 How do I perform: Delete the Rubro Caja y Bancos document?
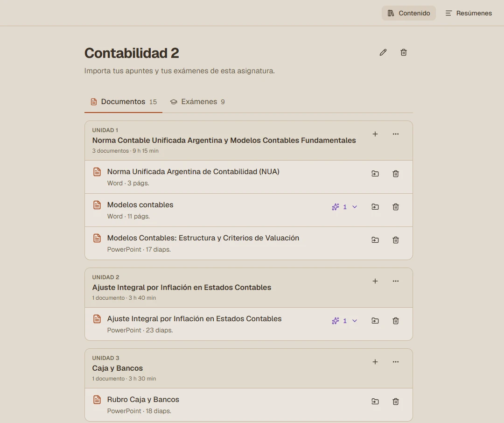click(x=395, y=402)
